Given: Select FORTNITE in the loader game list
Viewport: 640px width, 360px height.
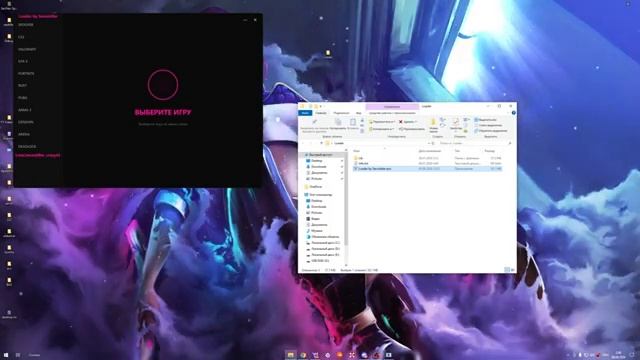Looking at the screenshot, I should tap(26, 73).
